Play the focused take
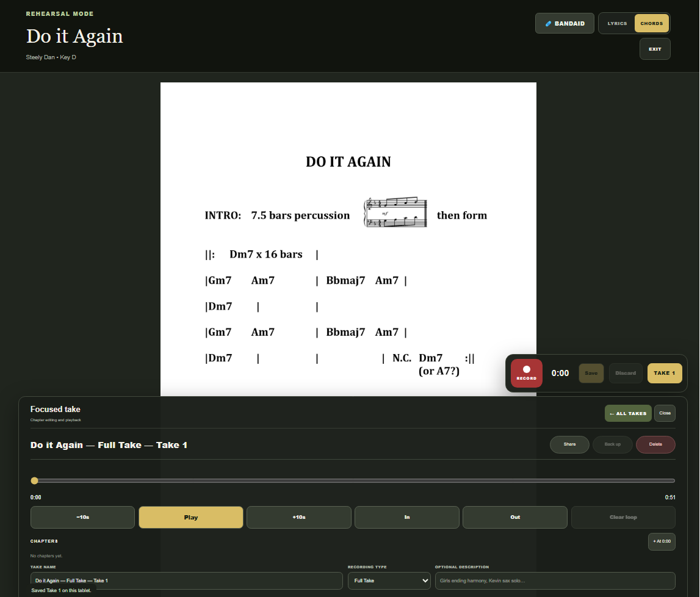The height and width of the screenshot is (597, 700). pos(191,518)
